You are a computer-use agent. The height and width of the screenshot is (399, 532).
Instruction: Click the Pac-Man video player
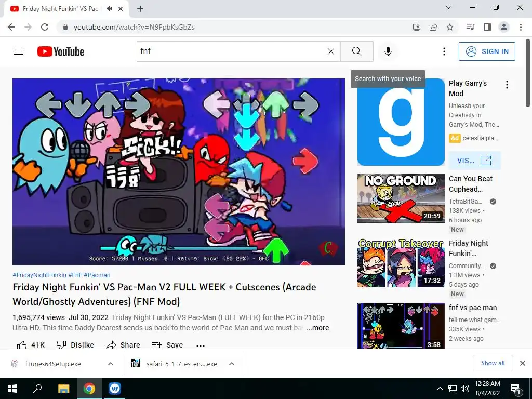pos(179,171)
